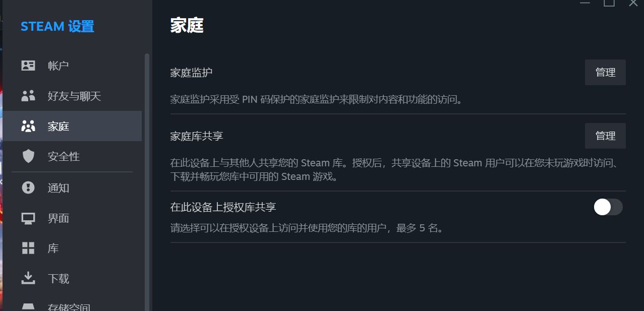Click the account card icon beside 帐户
This screenshot has width=644, height=311.
28,66
